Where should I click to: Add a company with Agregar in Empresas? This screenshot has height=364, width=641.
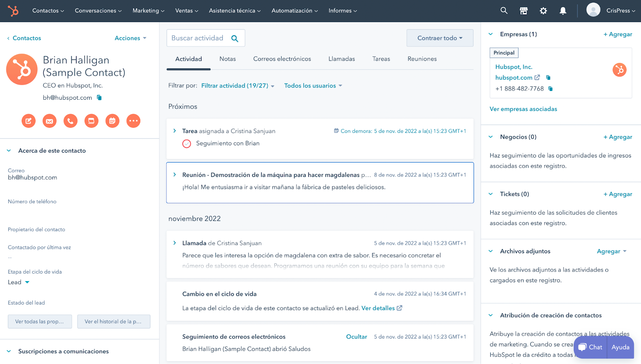pos(618,34)
